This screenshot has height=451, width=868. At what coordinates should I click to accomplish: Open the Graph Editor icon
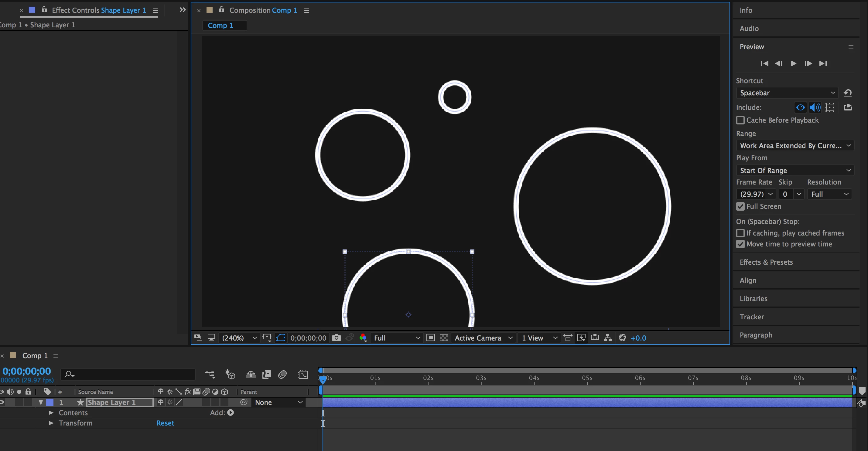click(x=303, y=375)
